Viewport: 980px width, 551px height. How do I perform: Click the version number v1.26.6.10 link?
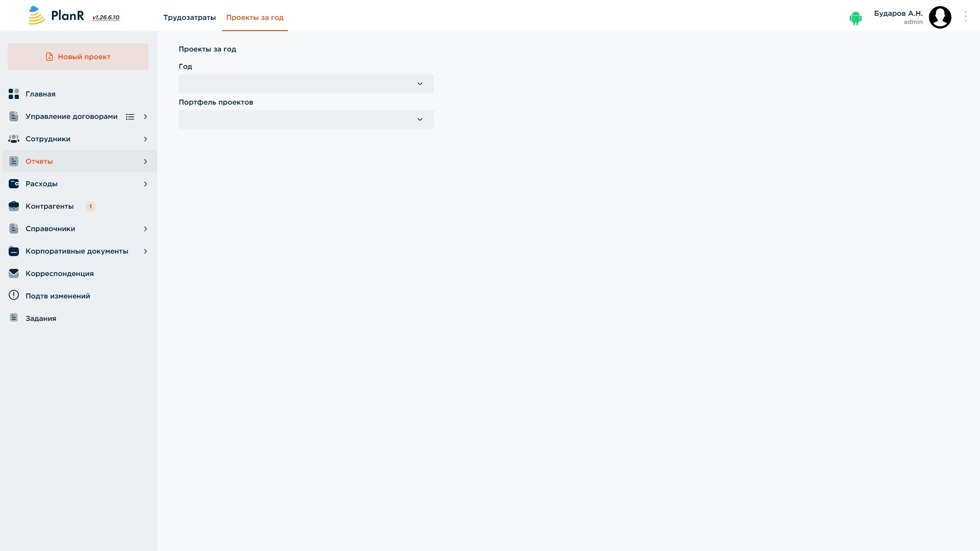click(x=106, y=17)
